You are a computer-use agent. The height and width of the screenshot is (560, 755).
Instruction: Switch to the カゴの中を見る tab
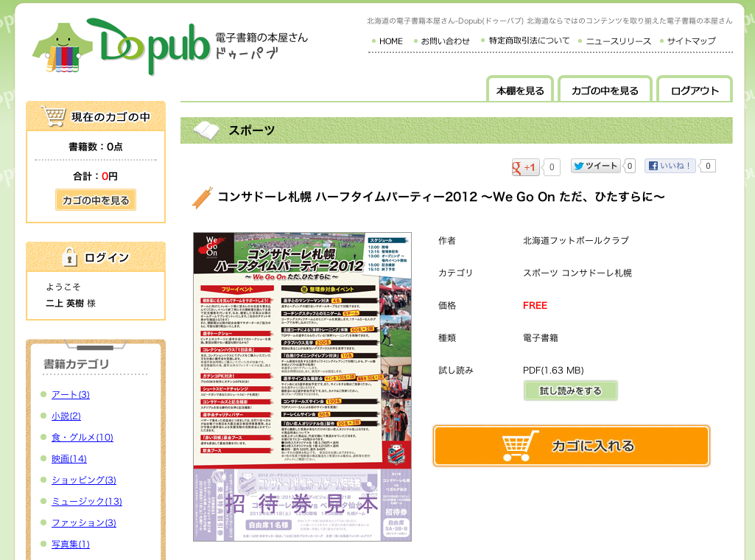(x=605, y=91)
